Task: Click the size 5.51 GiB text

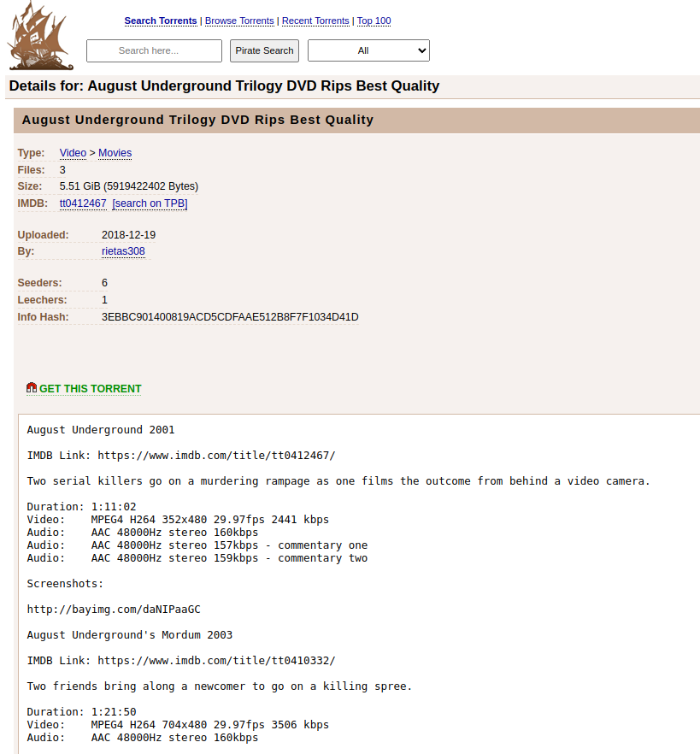Action: 129,186
